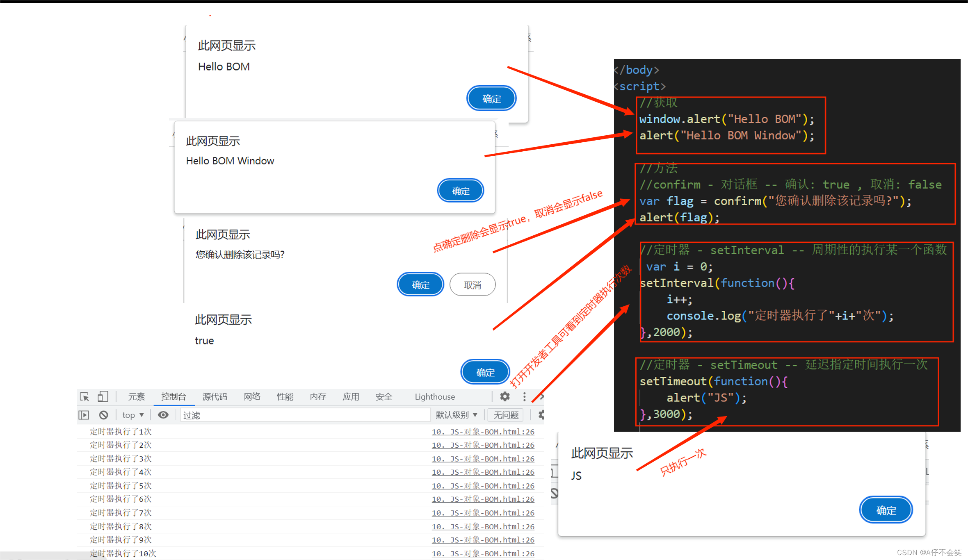This screenshot has height=560, width=968.
Task: Click the eye icon to create live expression
Action: pos(163,415)
